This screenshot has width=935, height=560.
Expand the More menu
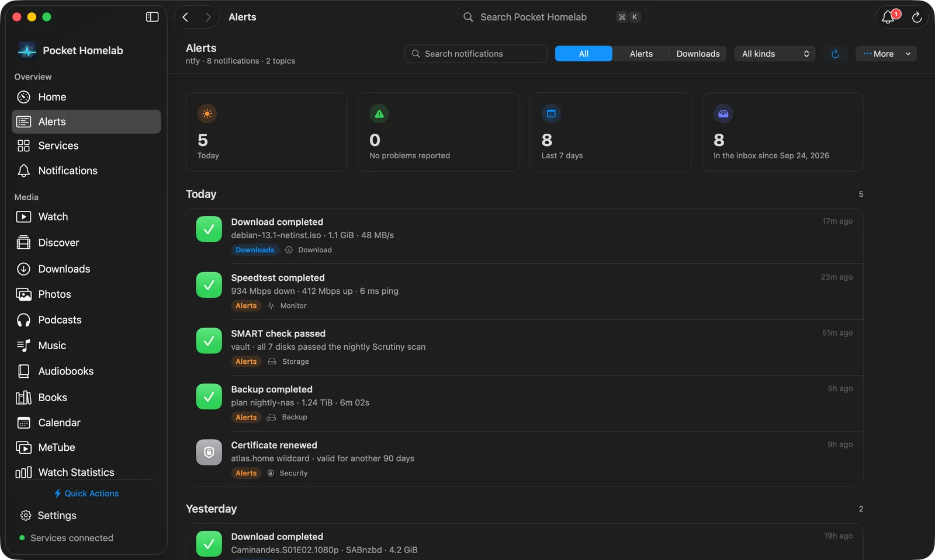coord(886,54)
